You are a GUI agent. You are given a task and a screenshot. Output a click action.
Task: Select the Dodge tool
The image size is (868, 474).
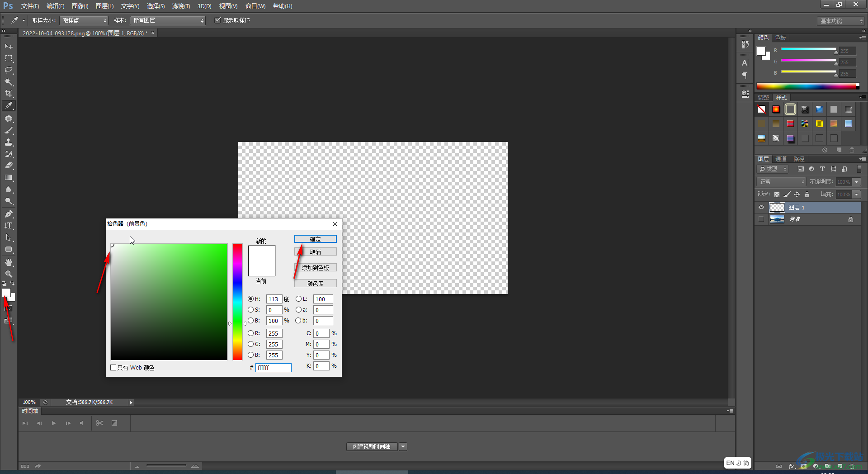(x=9, y=201)
